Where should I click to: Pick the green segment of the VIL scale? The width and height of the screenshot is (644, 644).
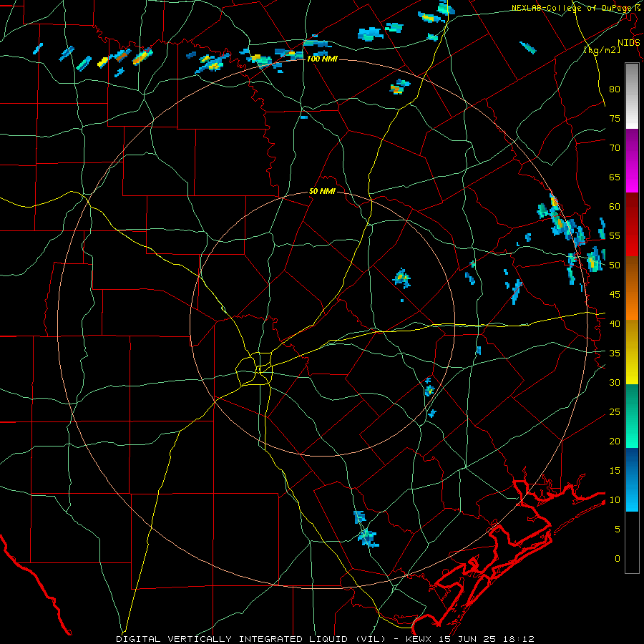click(x=632, y=416)
